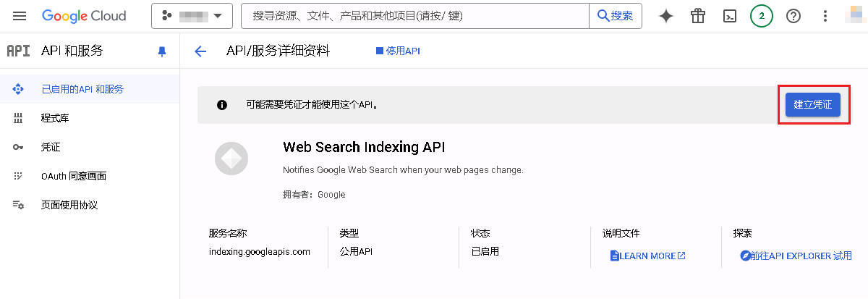Open the LEARN MORE documentation link
The height and width of the screenshot is (299, 868).
(x=648, y=256)
